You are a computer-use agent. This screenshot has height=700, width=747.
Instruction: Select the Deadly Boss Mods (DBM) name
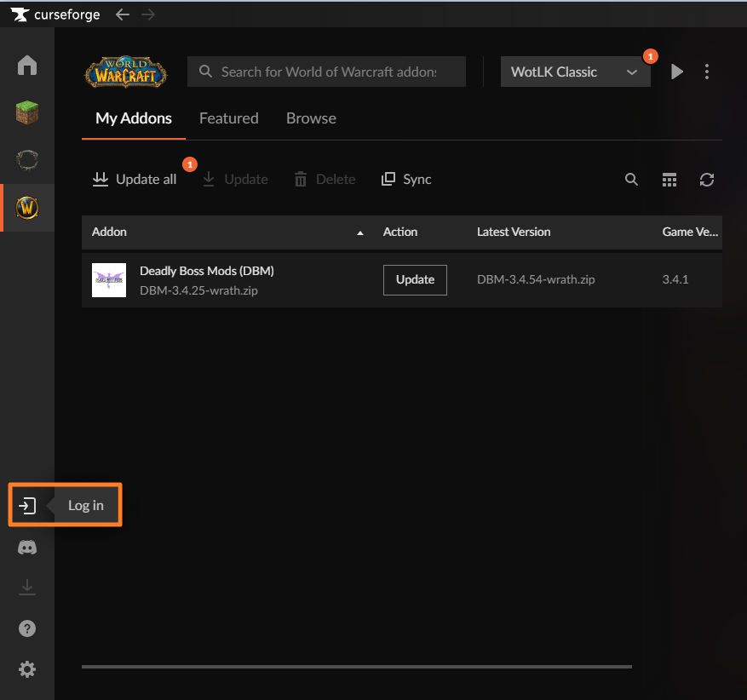point(207,271)
